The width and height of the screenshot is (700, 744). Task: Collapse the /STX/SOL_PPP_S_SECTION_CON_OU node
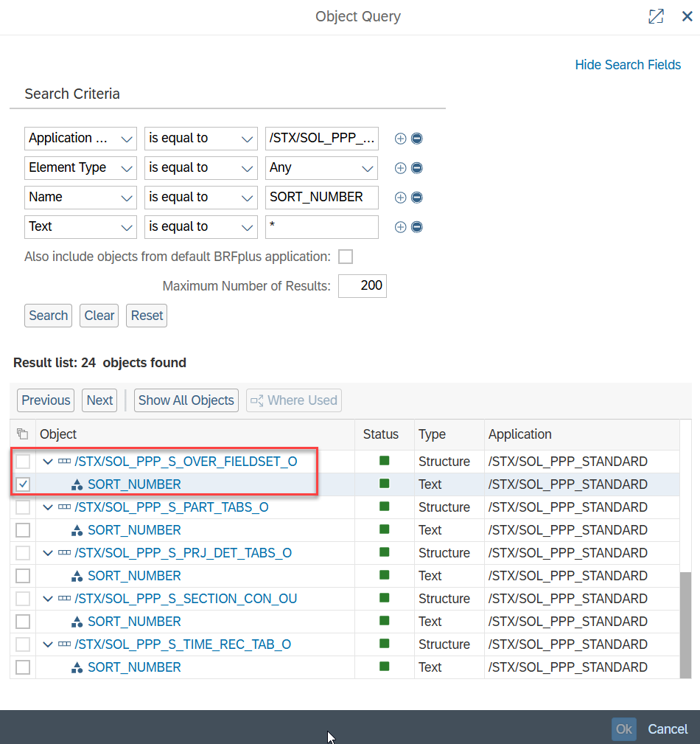tap(49, 599)
